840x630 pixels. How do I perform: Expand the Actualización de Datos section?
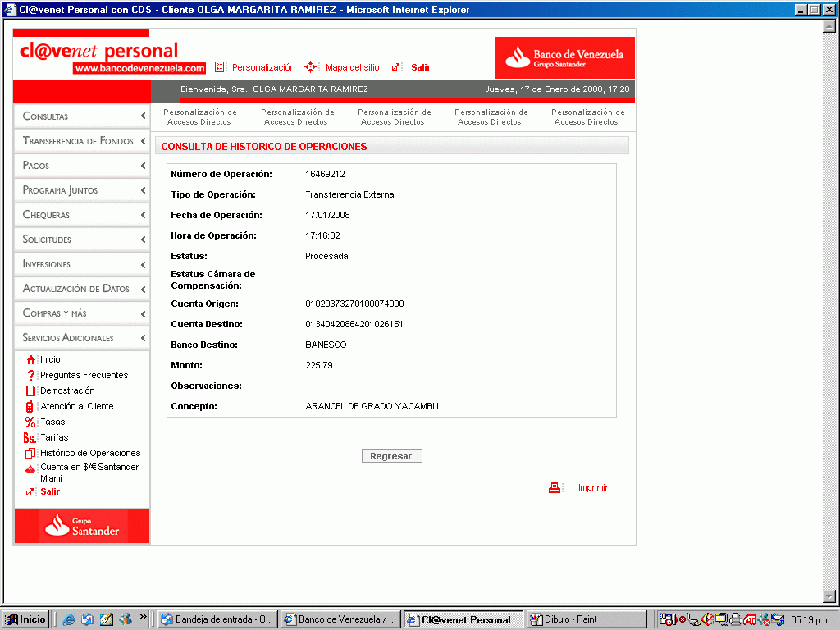[82, 289]
